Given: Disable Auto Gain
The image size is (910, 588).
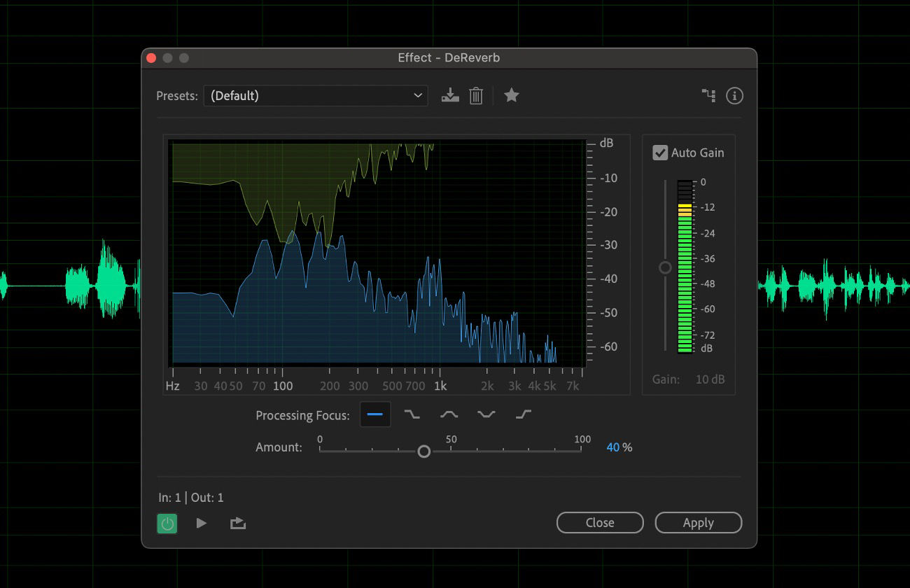Looking at the screenshot, I should pyautogui.click(x=659, y=152).
